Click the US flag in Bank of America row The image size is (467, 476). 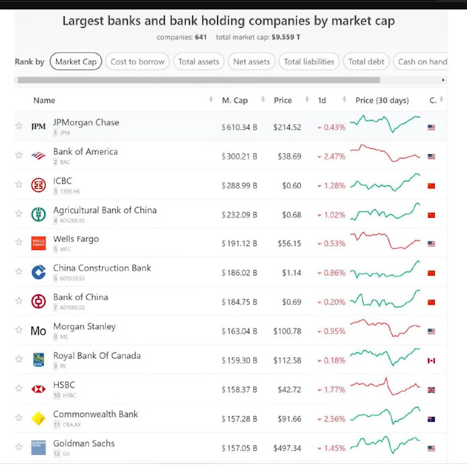coord(431,157)
